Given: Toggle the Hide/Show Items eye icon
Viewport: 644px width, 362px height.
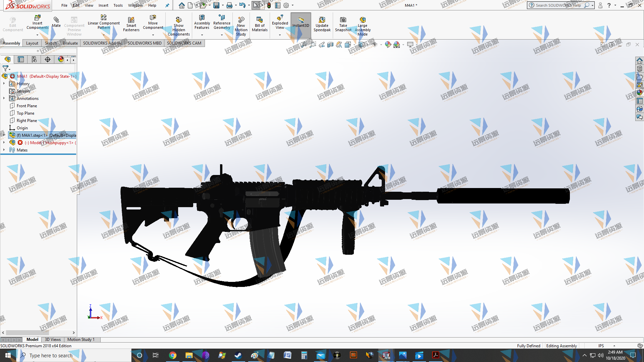Looking at the screenshot, I should [x=375, y=45].
